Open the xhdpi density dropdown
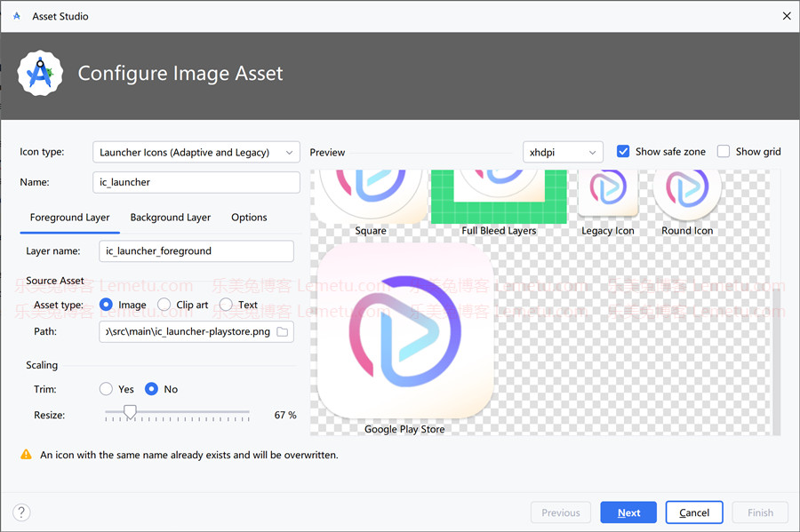Screen dimensions: 800x532 (x=563, y=151)
